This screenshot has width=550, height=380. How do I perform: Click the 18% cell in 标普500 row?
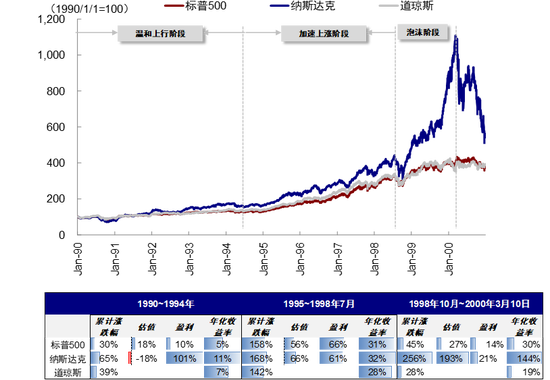point(147,345)
